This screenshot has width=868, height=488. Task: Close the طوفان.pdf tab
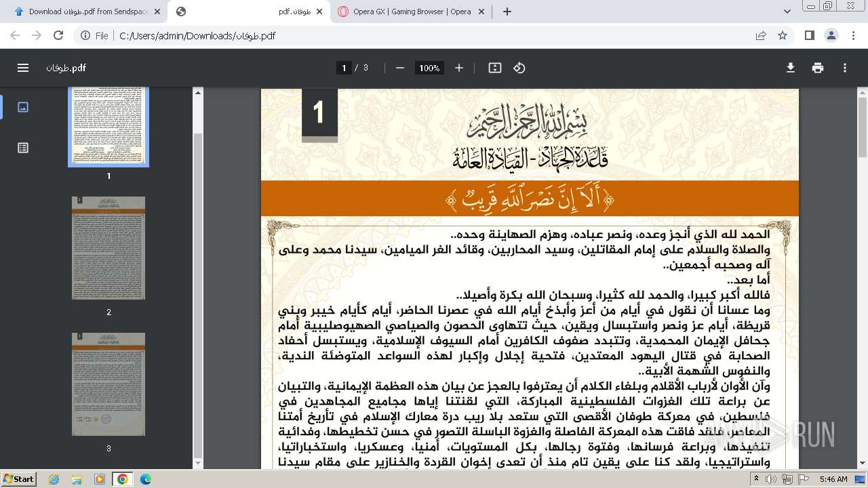click(319, 12)
